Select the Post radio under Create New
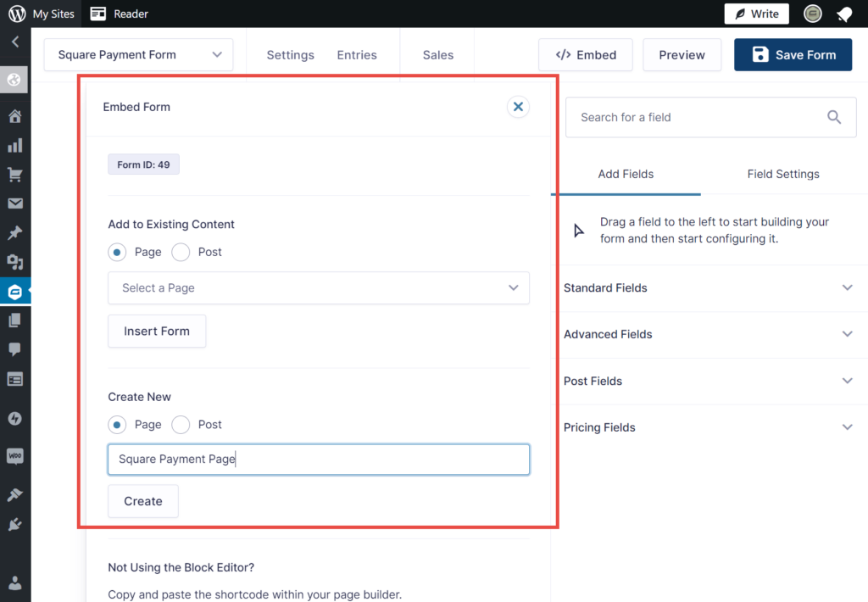The width and height of the screenshot is (868, 602). coord(180,425)
